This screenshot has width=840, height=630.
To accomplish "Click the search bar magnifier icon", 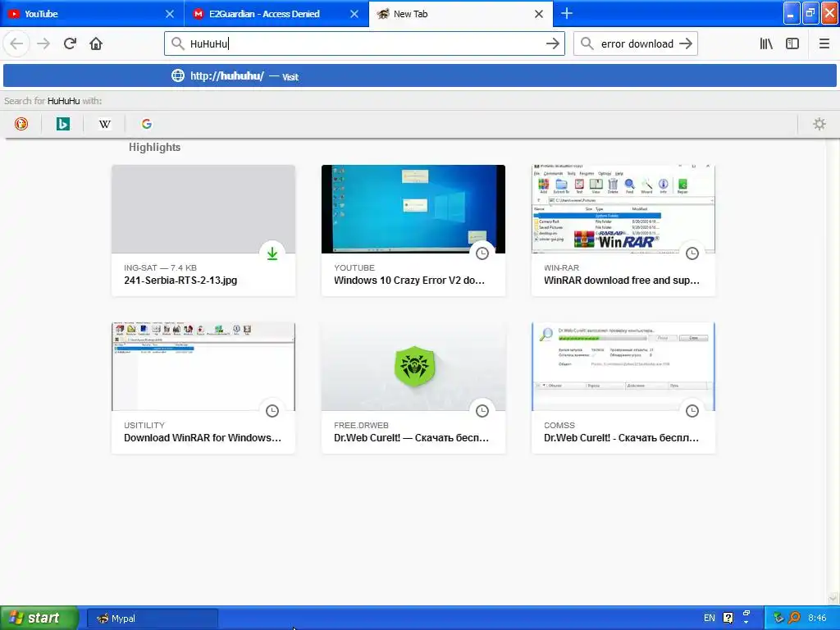I will pyautogui.click(x=587, y=44).
